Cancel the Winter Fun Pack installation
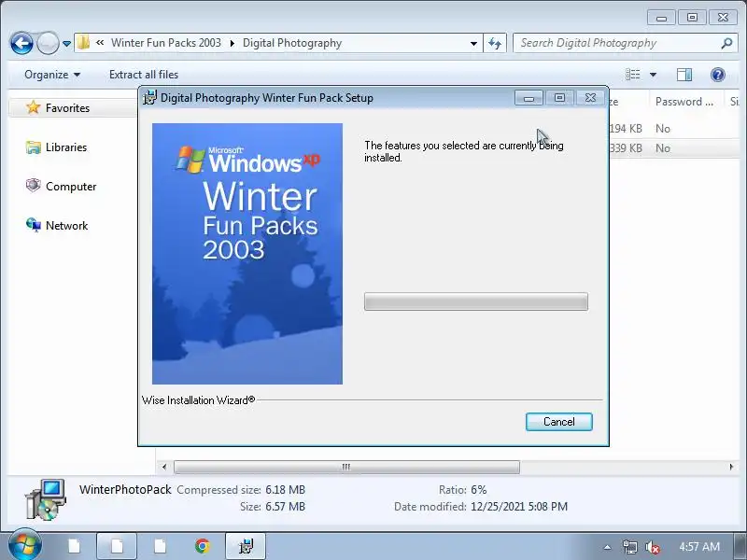The height and width of the screenshot is (560, 747). 558,422
